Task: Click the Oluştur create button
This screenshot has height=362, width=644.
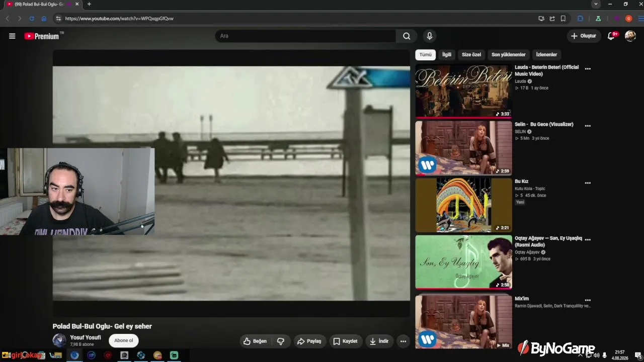Action: point(584,36)
